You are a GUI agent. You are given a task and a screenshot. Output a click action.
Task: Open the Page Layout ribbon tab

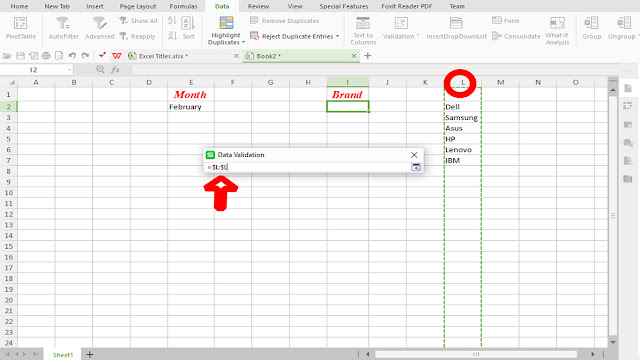click(x=138, y=6)
